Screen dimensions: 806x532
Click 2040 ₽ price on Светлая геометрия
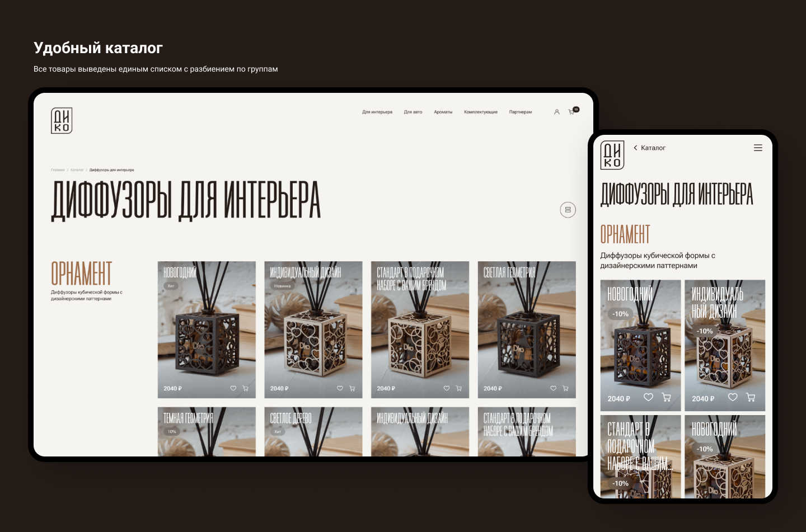[x=493, y=388]
